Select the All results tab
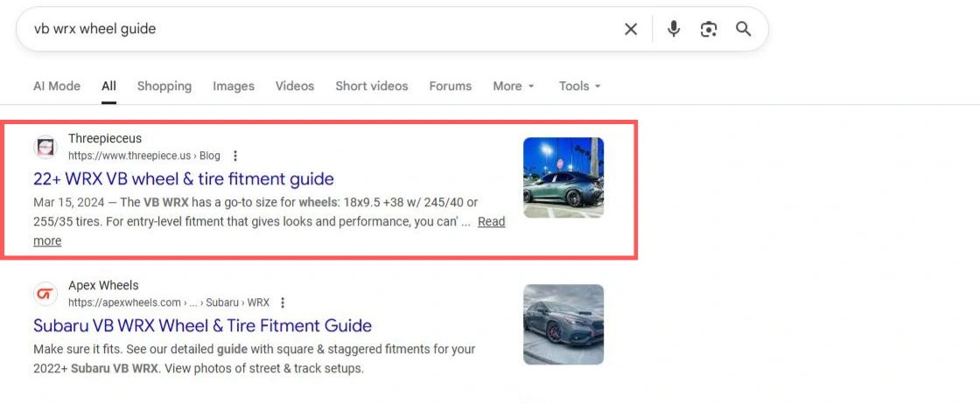Image resolution: width=980 pixels, height=403 pixels. point(108,87)
